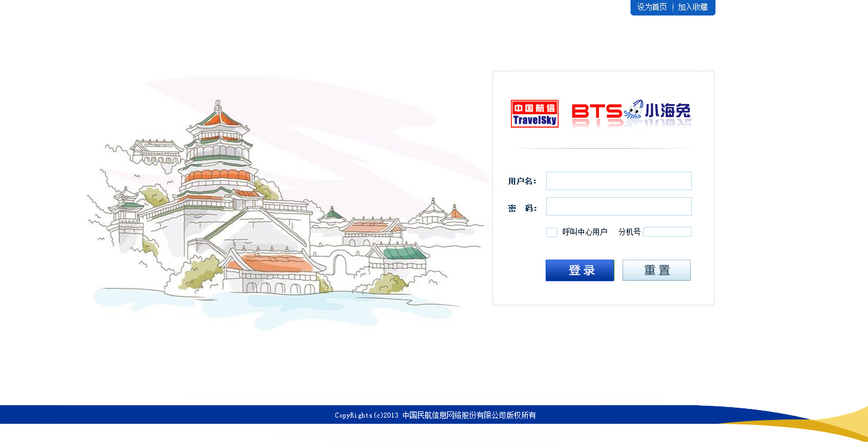Click the 重置 reset button

pos(657,270)
